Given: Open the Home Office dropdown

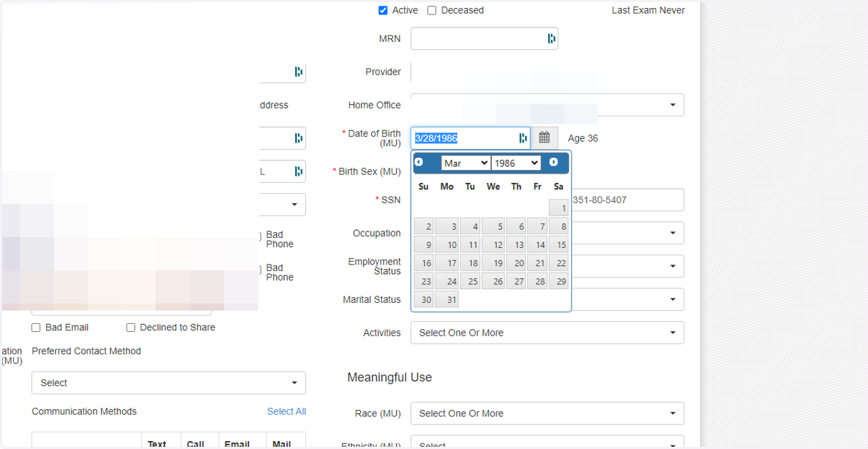Looking at the screenshot, I should 547,105.
